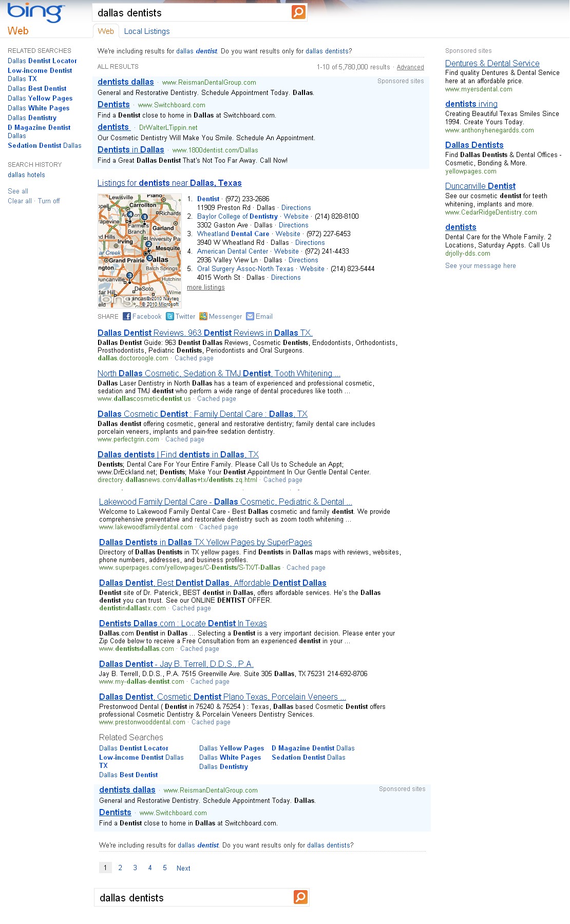Screen dimensions: 570x924
Task: Click Next results page link
Action: coord(183,868)
